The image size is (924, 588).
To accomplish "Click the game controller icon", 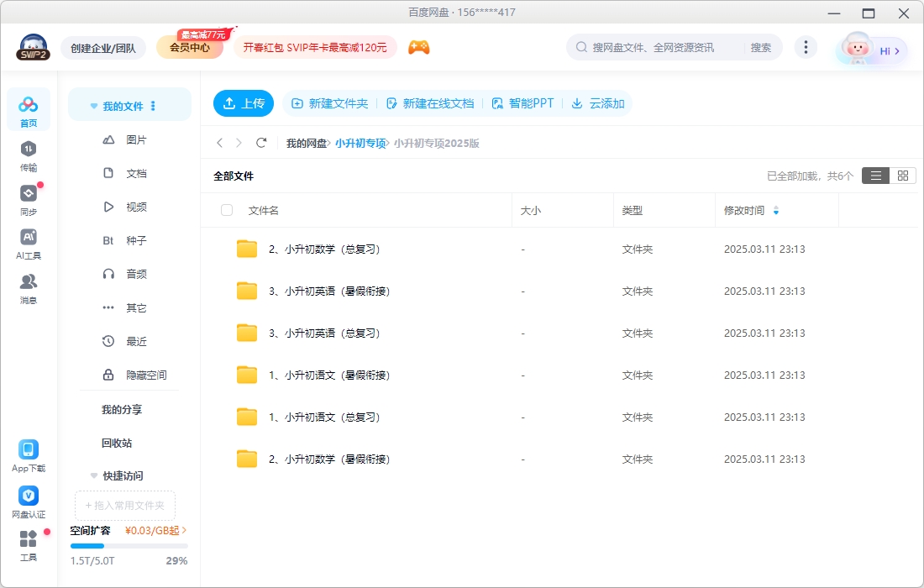I will (419, 47).
